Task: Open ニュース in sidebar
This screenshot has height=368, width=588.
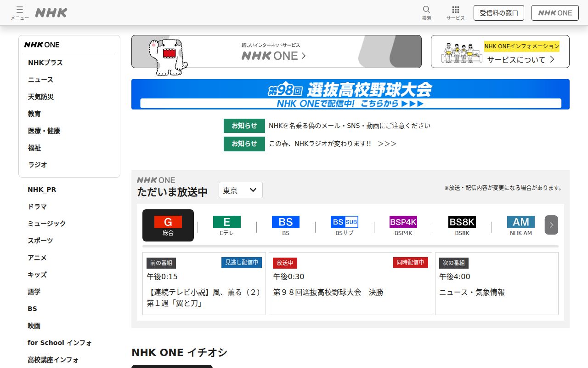Action: coord(41,80)
